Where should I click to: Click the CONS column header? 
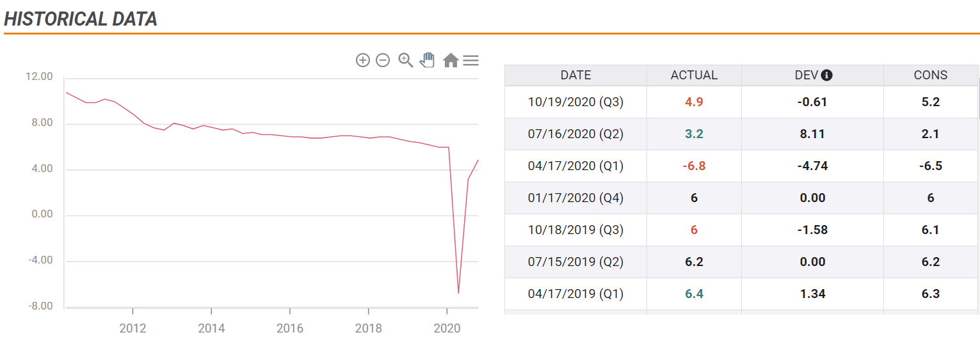pyautogui.click(x=930, y=75)
